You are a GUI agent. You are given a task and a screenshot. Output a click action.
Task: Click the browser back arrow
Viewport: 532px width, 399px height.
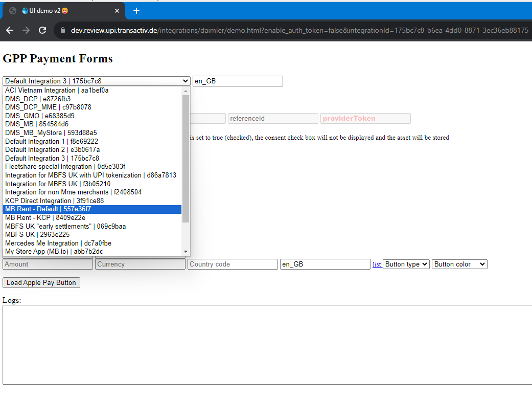[10, 30]
